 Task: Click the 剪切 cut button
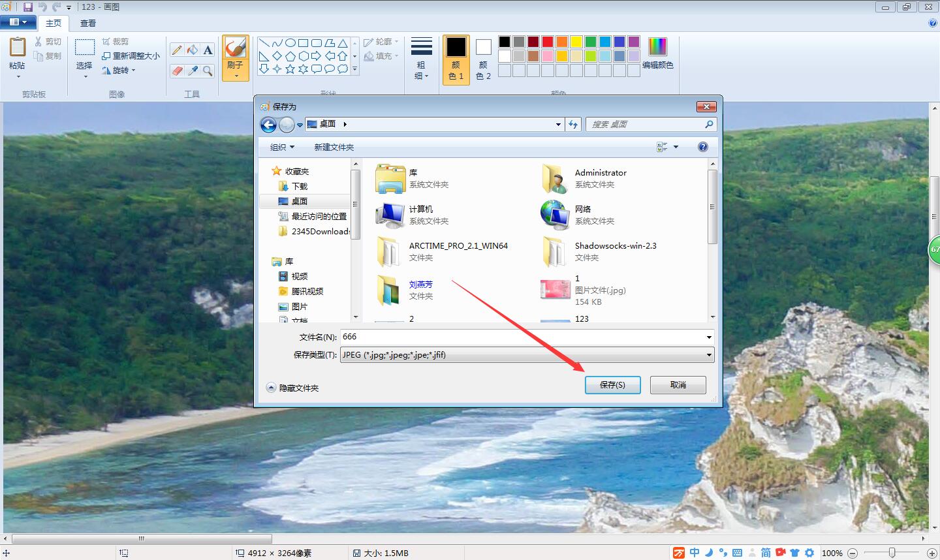click(x=48, y=42)
